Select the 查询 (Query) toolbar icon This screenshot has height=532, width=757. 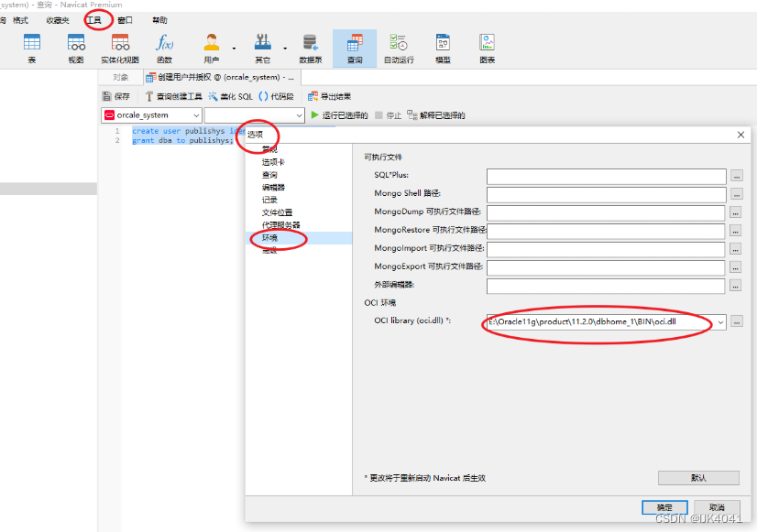click(x=355, y=49)
